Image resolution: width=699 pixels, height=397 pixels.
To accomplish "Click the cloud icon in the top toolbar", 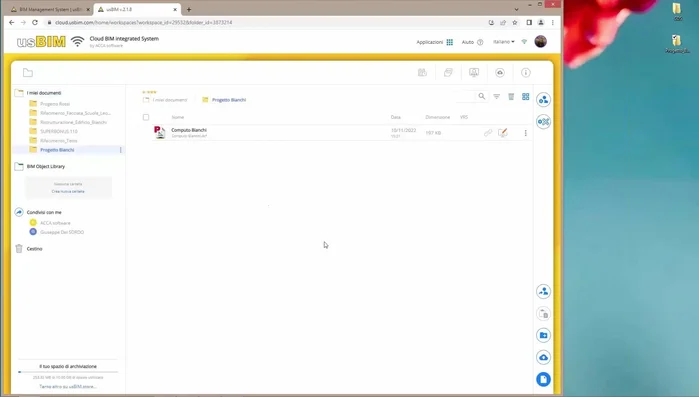I will click(x=500, y=73).
